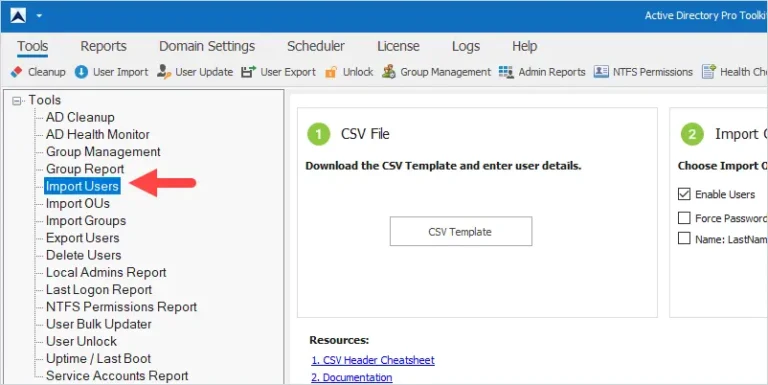Open NTFS Permissions toolbar icon
The width and height of the screenshot is (768, 385).
pos(601,72)
